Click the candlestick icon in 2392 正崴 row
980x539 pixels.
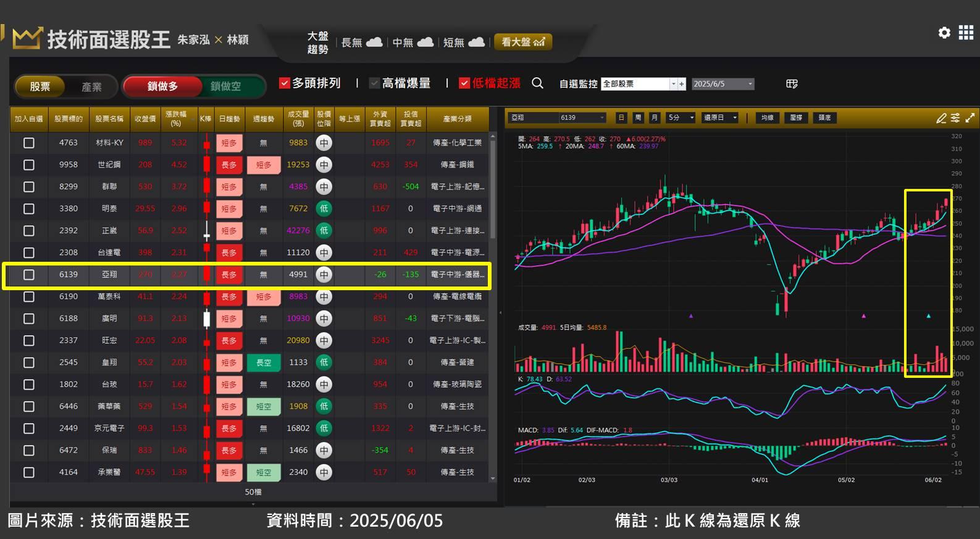[207, 230]
